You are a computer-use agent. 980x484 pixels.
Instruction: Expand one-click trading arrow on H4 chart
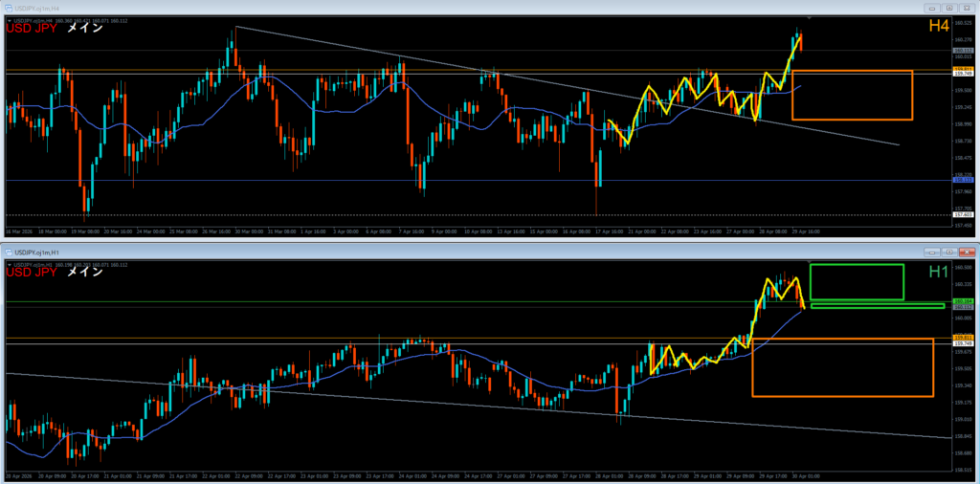pyautogui.click(x=8, y=20)
